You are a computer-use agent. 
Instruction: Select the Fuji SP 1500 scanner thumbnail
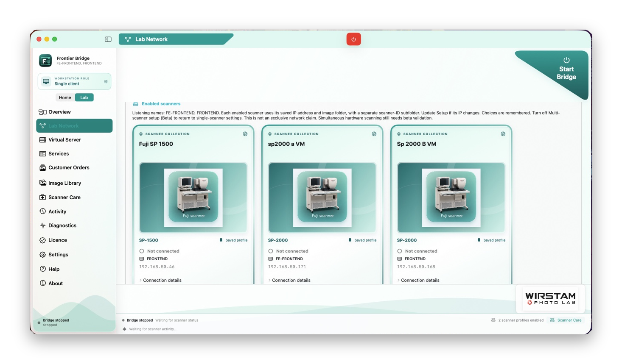(x=193, y=197)
